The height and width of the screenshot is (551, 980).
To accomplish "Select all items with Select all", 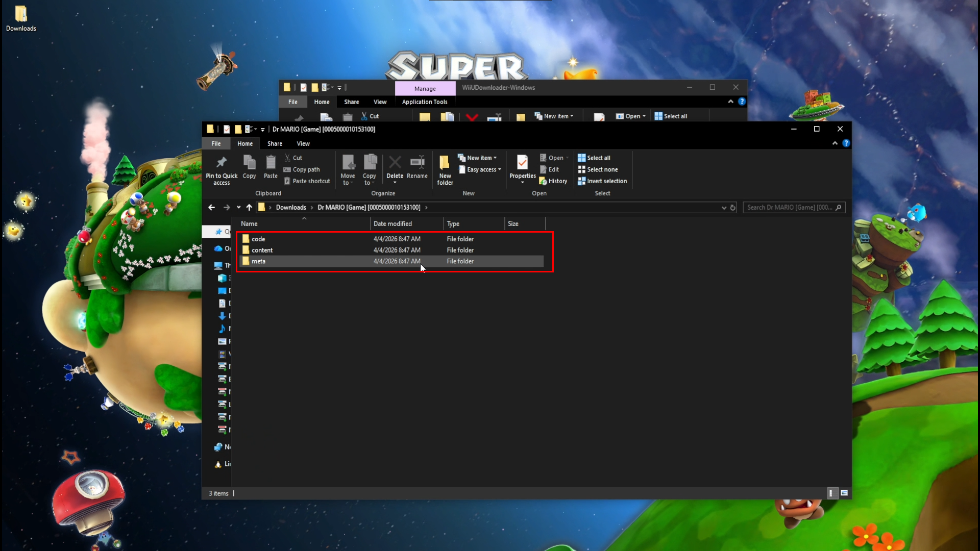I will [x=594, y=158].
